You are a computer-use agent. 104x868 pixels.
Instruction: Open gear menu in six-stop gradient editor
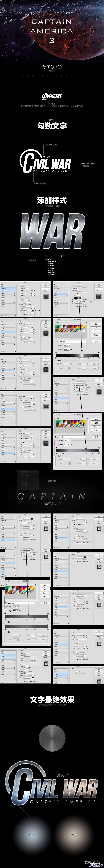(87, 418)
